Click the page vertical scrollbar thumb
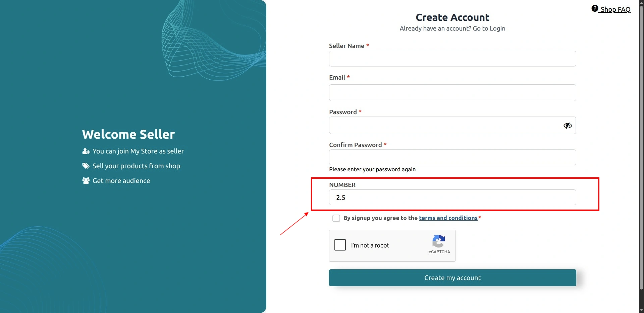The height and width of the screenshot is (313, 644). coord(641,148)
